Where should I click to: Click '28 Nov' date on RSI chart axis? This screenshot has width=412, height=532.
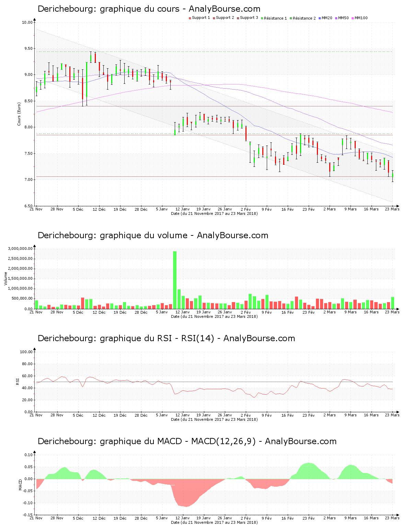[x=57, y=415]
